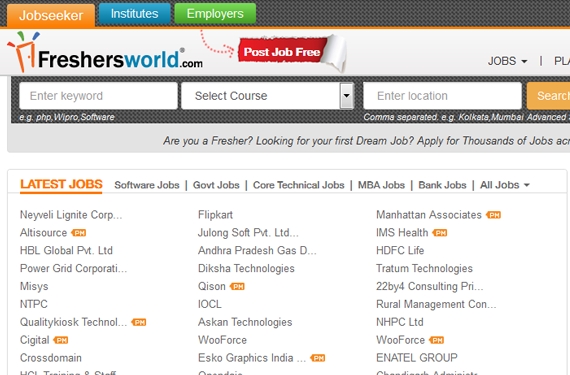Click the PM badge beside WooForce

[x=437, y=340]
